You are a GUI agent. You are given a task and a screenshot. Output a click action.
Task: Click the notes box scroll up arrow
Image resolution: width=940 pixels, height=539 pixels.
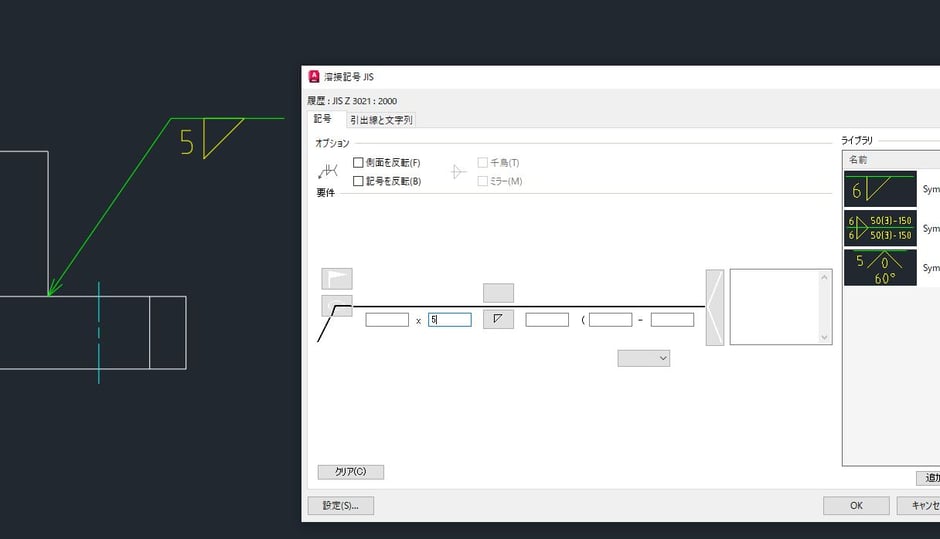click(x=824, y=277)
